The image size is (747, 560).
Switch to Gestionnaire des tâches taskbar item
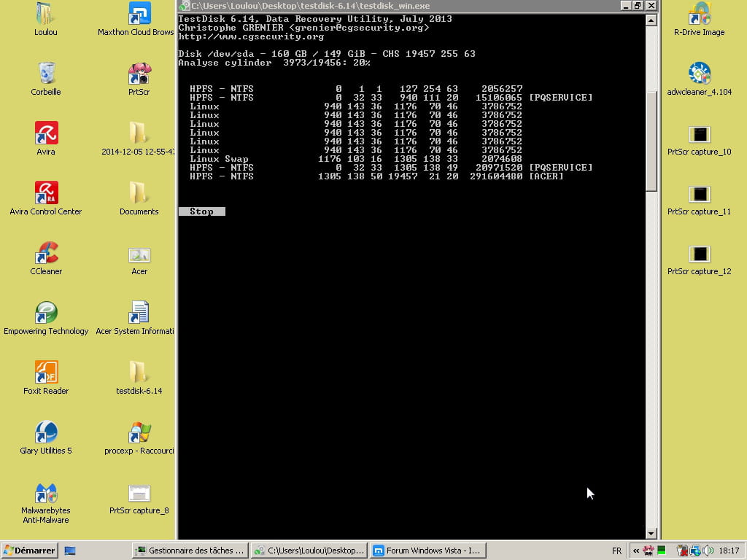190,551
